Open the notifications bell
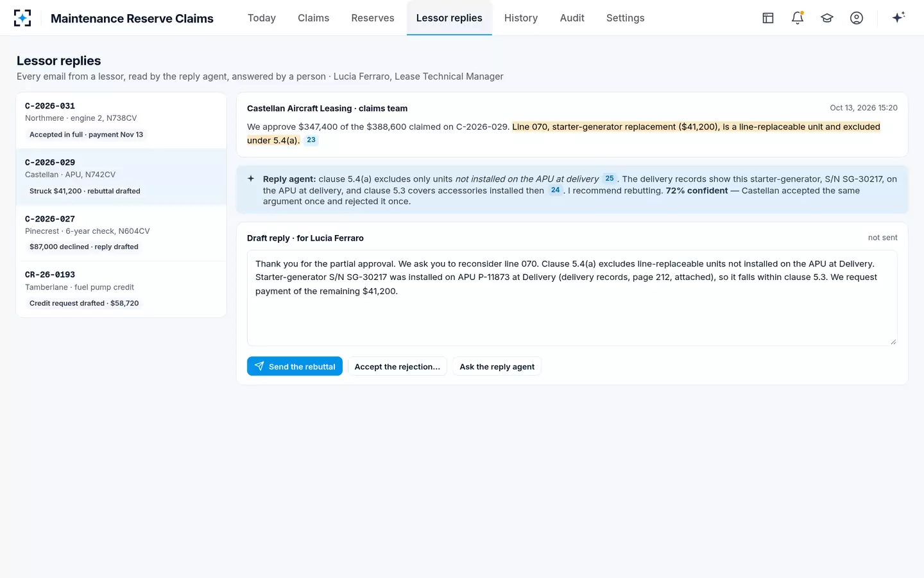This screenshot has height=578, width=924. tap(798, 18)
